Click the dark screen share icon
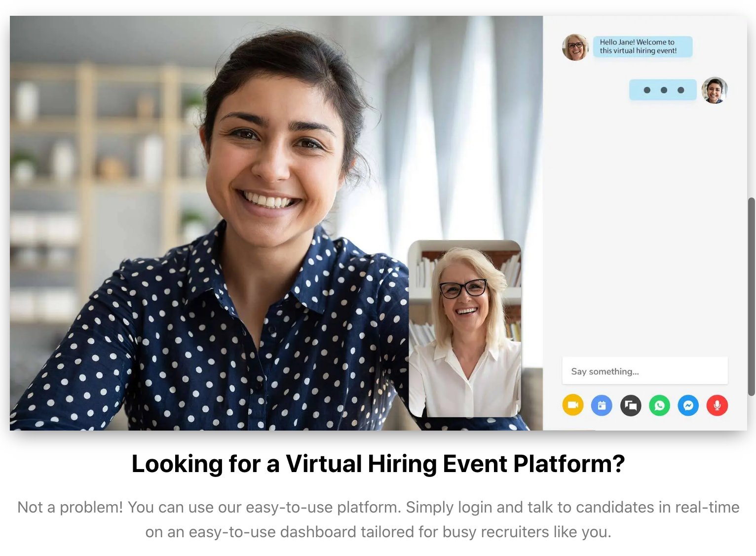Screen dimensions: 756x556 point(631,406)
